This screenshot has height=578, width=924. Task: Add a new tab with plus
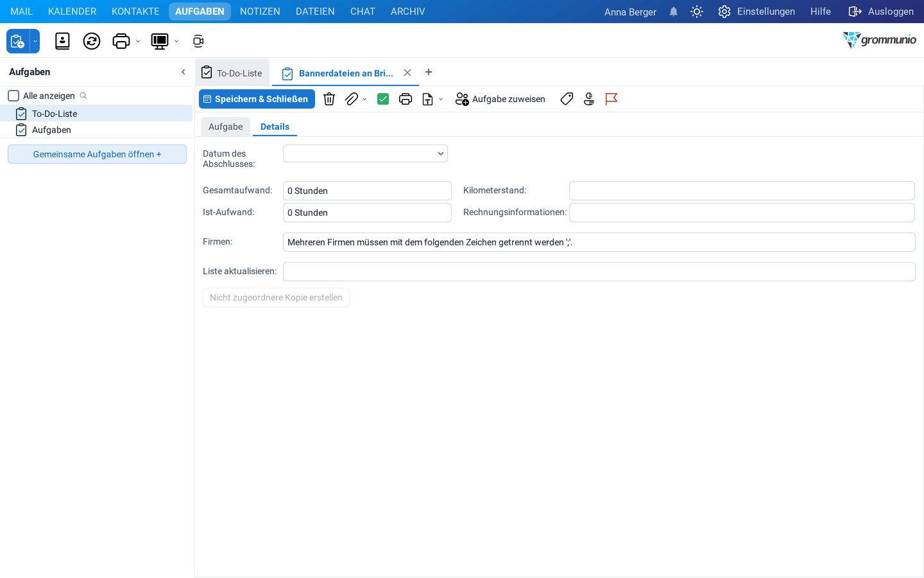(x=429, y=72)
